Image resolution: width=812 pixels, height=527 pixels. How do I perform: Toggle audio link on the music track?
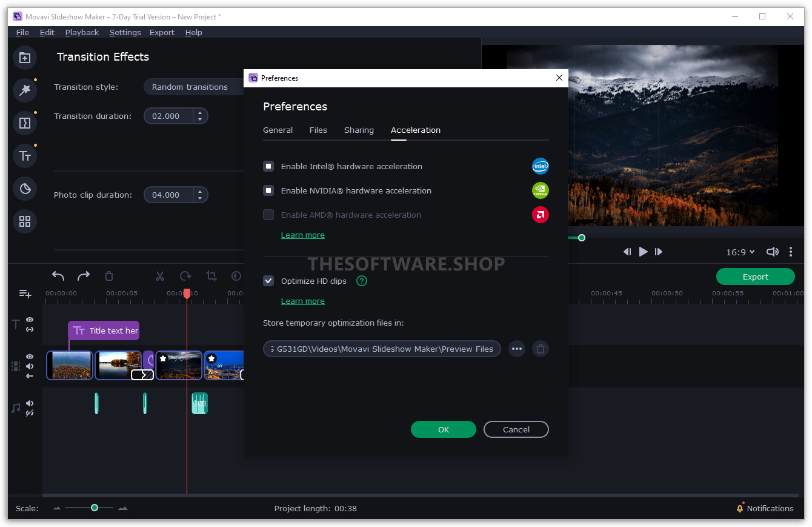[30, 413]
